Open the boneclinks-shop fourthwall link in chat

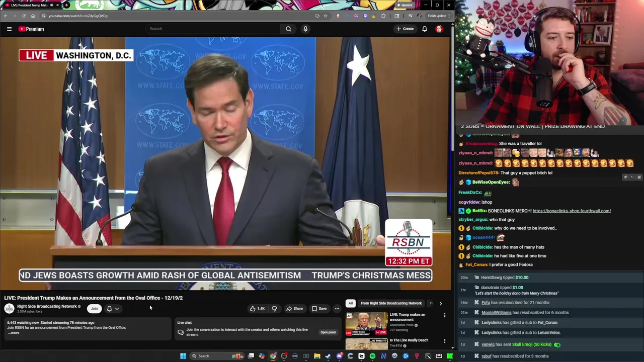click(x=572, y=211)
